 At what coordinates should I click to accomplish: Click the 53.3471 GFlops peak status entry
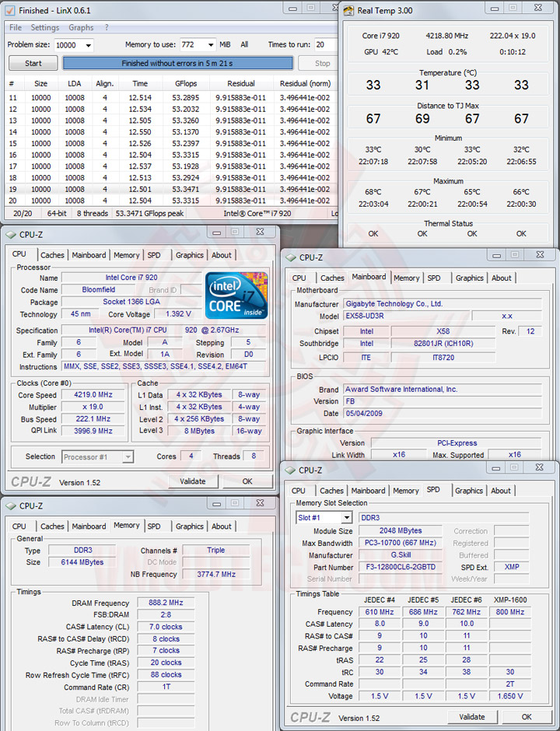tap(149, 214)
